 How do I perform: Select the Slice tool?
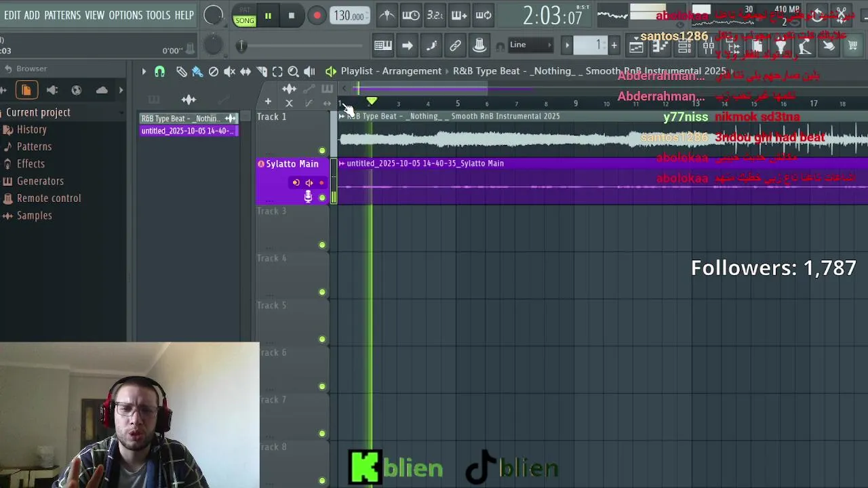tap(262, 71)
